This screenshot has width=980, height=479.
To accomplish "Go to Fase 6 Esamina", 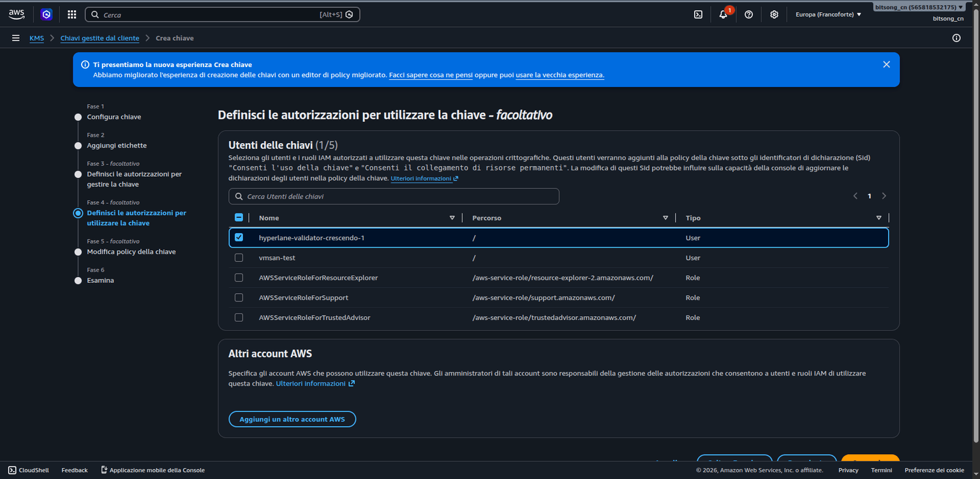I will coord(100,280).
